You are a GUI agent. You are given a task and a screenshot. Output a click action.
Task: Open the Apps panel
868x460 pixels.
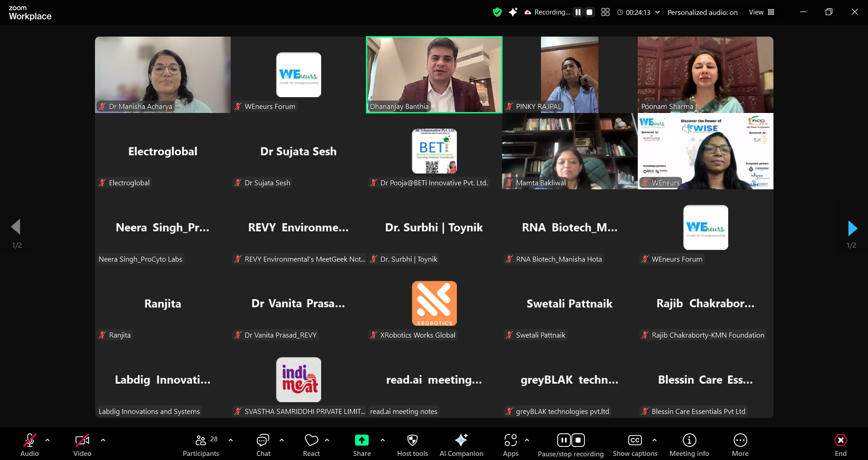pyautogui.click(x=510, y=445)
